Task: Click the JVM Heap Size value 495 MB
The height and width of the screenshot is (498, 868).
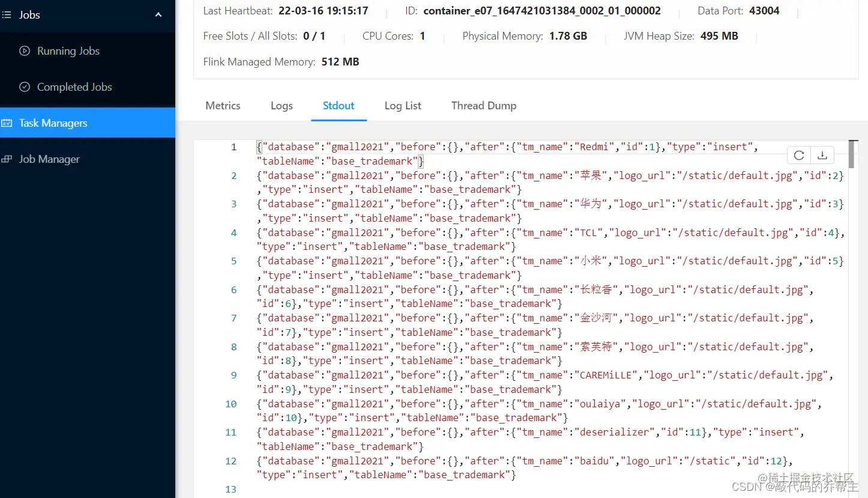Action: pyautogui.click(x=719, y=36)
